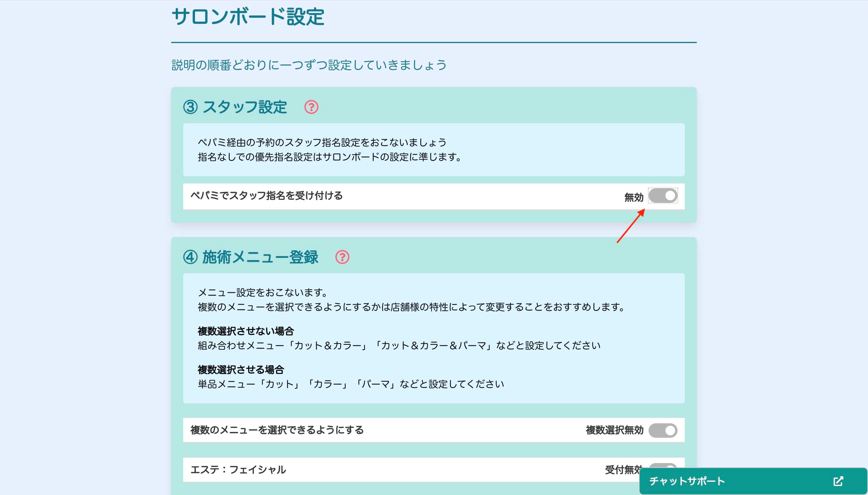Click the staff designation description text box
Image resolution: width=868 pixels, height=495 pixels.
[x=434, y=150]
